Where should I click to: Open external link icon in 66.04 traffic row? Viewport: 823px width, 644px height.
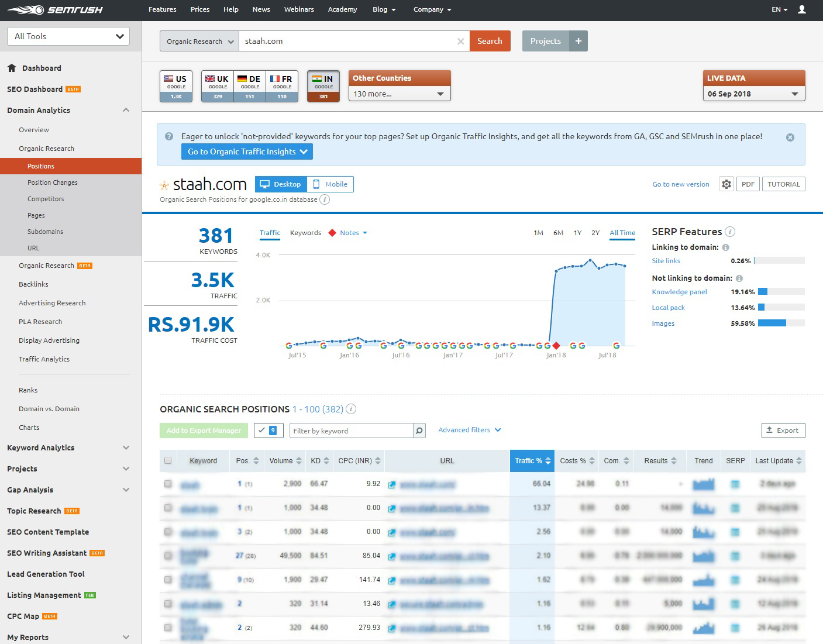point(392,484)
